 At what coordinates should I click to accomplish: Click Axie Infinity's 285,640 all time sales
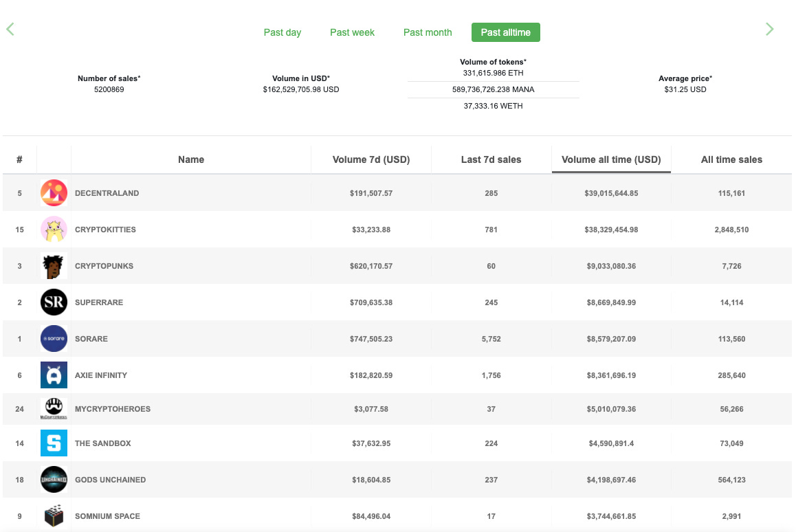[731, 376]
